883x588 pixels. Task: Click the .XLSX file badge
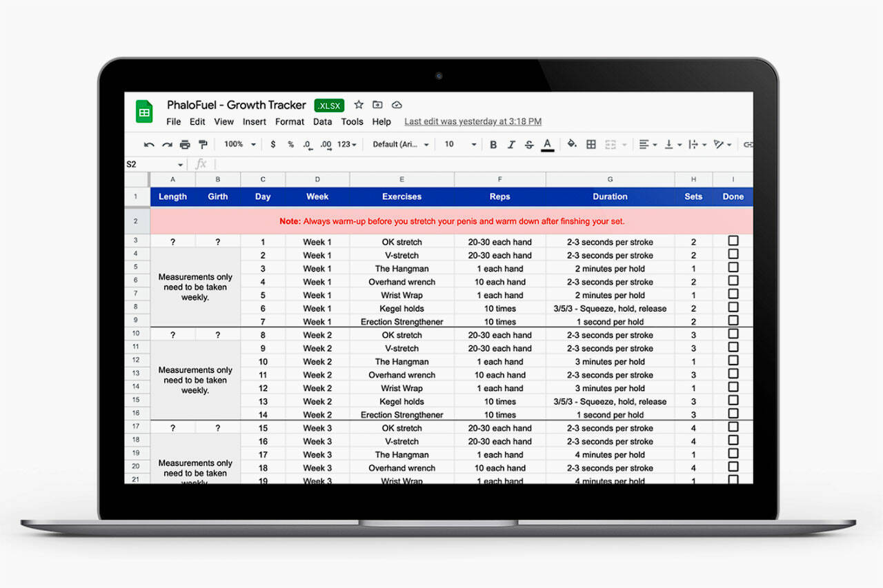(x=330, y=105)
